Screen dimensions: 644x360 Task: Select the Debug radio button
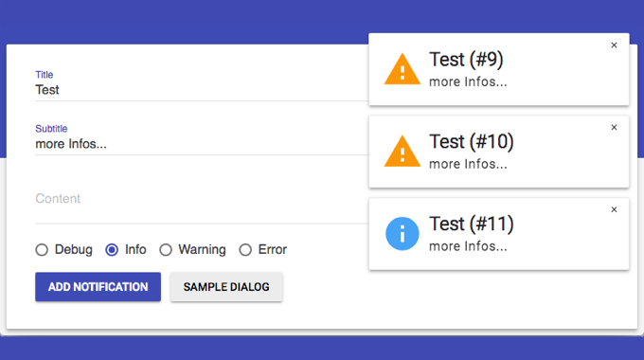[42, 249]
